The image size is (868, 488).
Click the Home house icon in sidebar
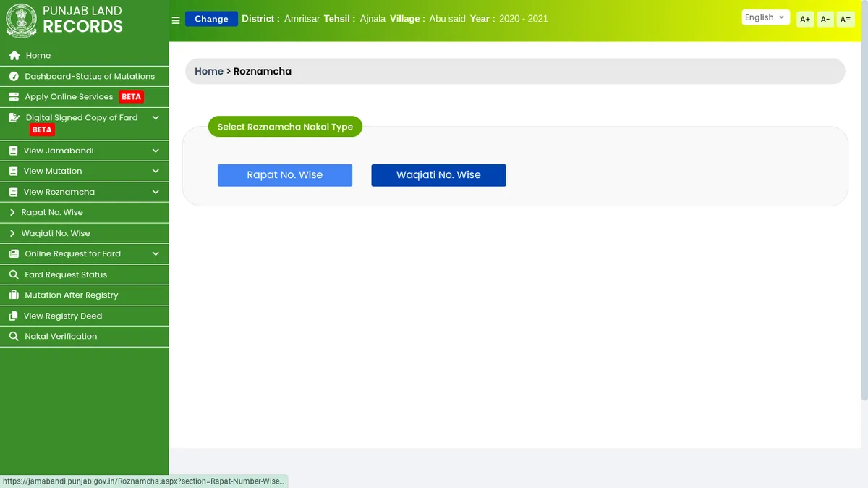point(14,56)
